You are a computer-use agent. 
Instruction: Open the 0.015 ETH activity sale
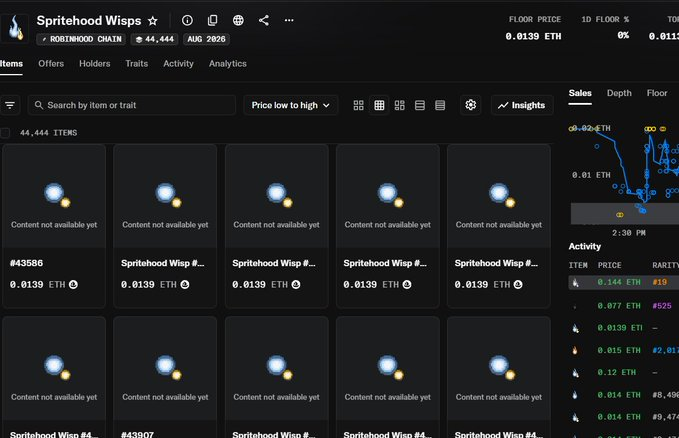click(624, 350)
